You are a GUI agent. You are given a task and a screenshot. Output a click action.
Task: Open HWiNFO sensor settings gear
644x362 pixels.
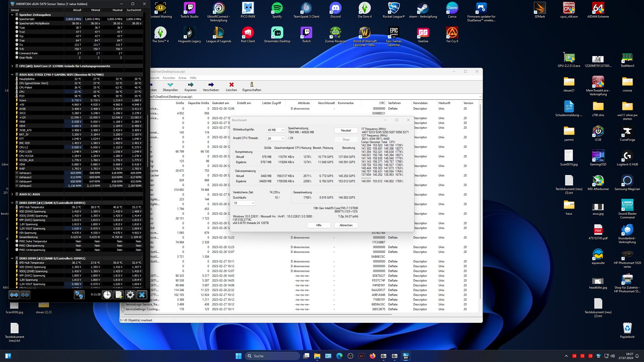(130, 295)
